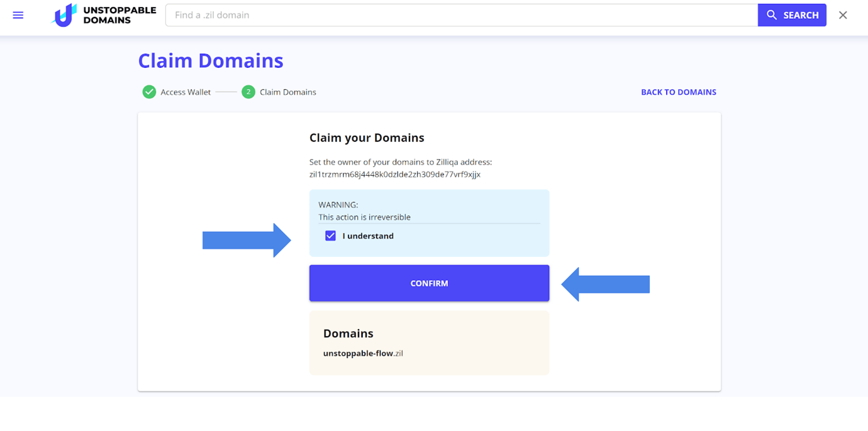This screenshot has height=431, width=868.
Task: Click the 'Claim Domains' page title
Action: coord(211,60)
